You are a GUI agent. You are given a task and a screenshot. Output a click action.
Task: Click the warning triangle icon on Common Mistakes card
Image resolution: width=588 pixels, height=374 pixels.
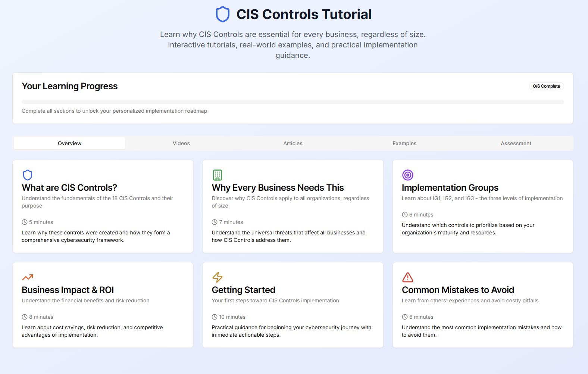408,277
